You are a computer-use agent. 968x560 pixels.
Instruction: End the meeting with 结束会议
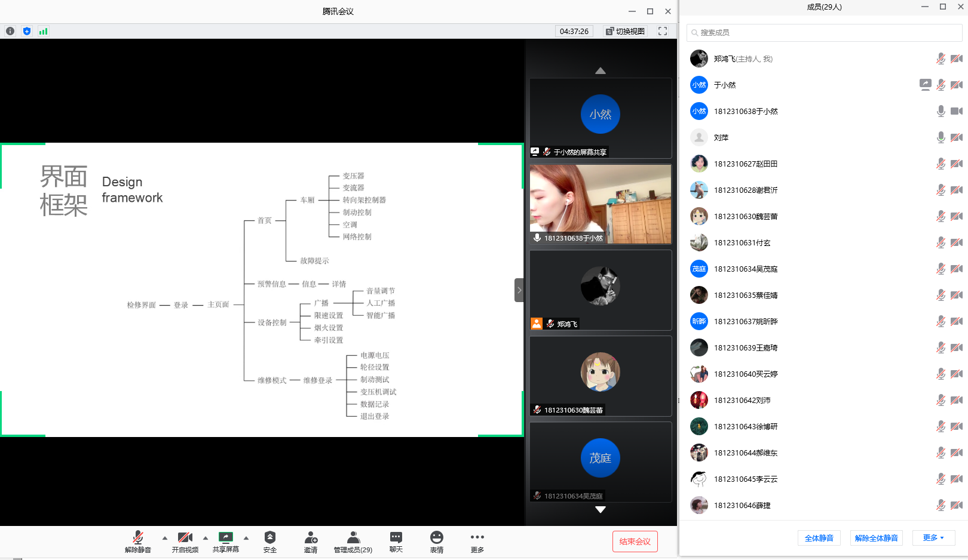635,541
